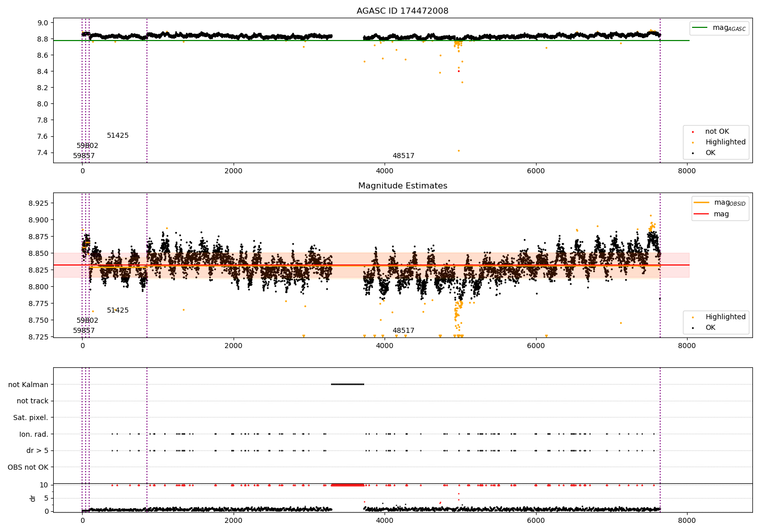Click x-axis tick 4000 under the Magnitude Estimates plot
Image resolution: width=760 pixels, height=532 pixels.
pyautogui.click(x=385, y=346)
